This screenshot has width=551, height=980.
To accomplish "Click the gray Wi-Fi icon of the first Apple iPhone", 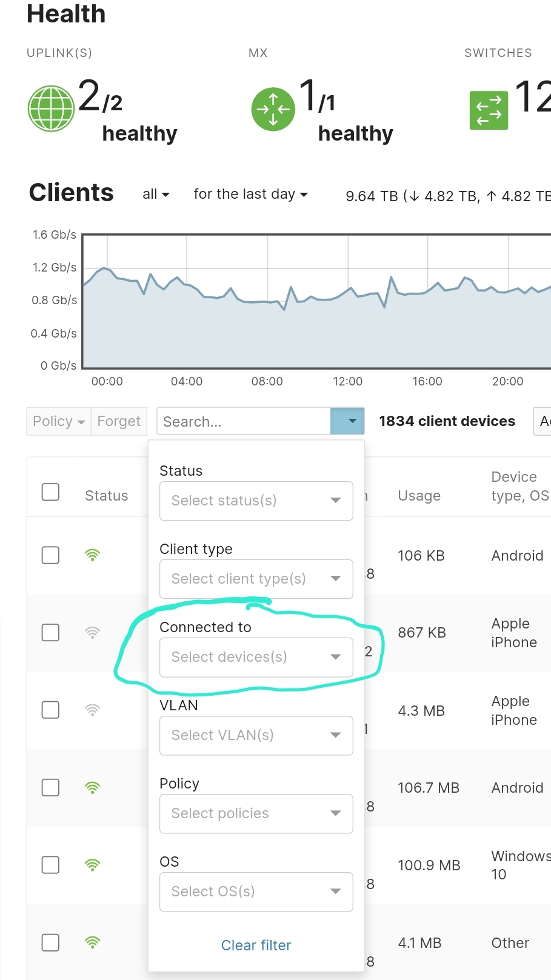I will [x=92, y=632].
